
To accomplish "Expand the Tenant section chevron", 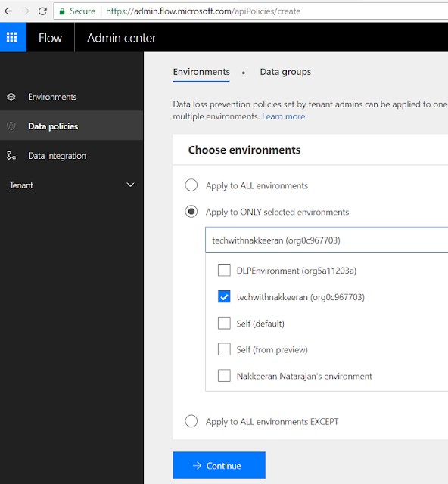I will click(130, 185).
